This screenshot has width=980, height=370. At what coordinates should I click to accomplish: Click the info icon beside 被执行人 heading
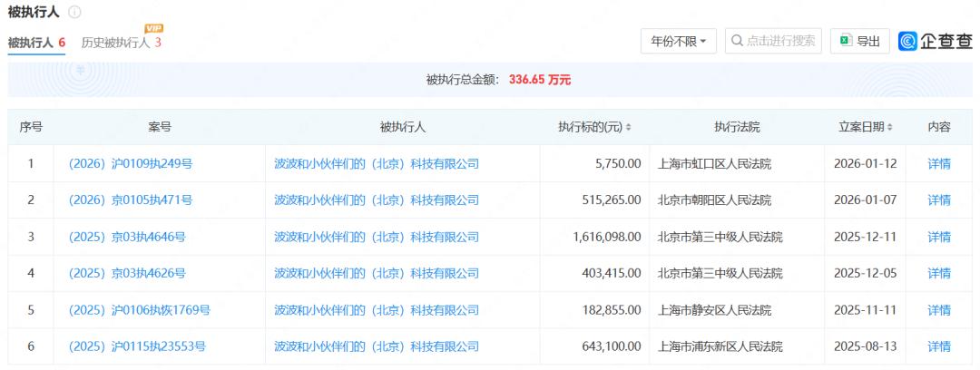click(74, 13)
